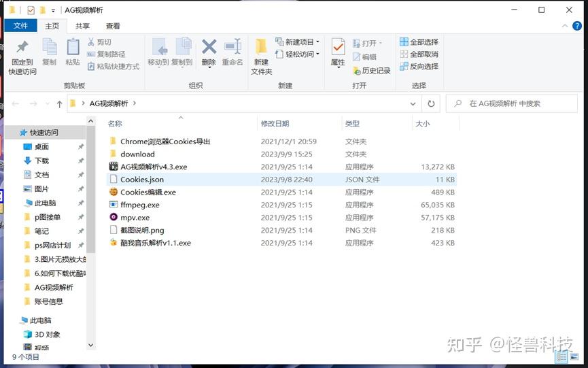The image size is (588, 368).
Task: Click Invert selection (反向选择)
Action: 419,67
